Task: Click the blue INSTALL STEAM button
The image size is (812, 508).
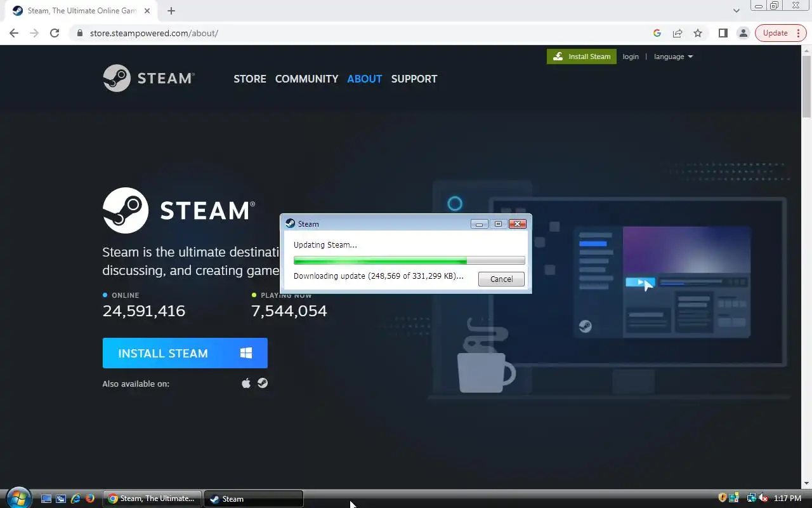Action: (185, 353)
